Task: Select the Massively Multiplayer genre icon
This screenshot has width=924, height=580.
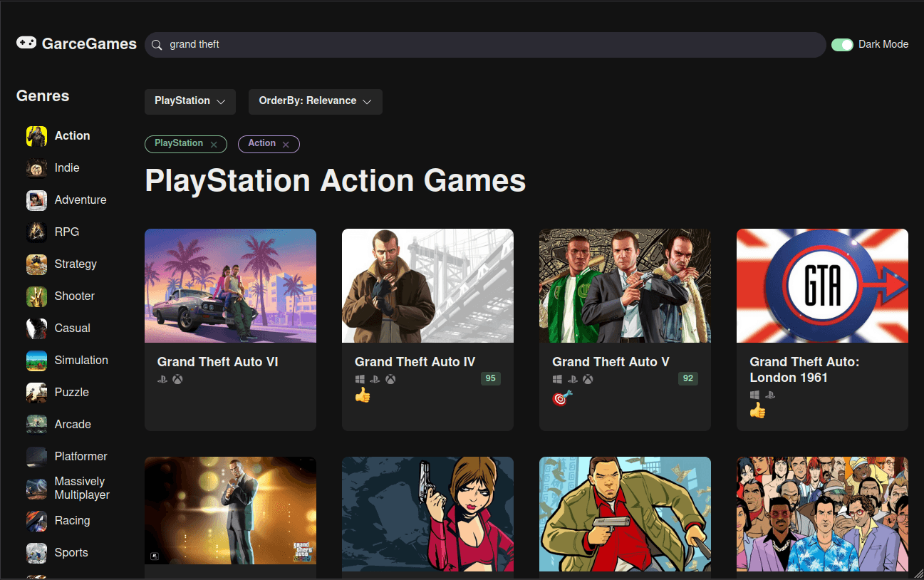Action: pos(36,489)
